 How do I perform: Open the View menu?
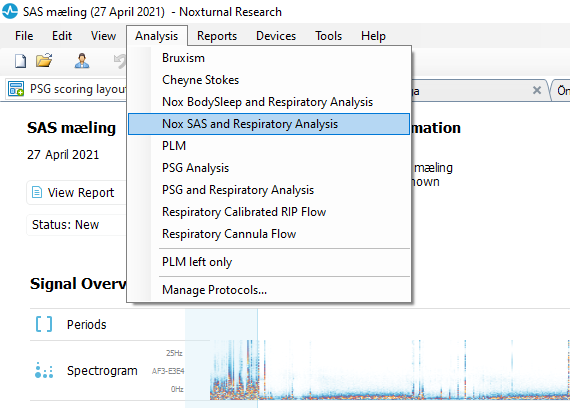coord(103,36)
